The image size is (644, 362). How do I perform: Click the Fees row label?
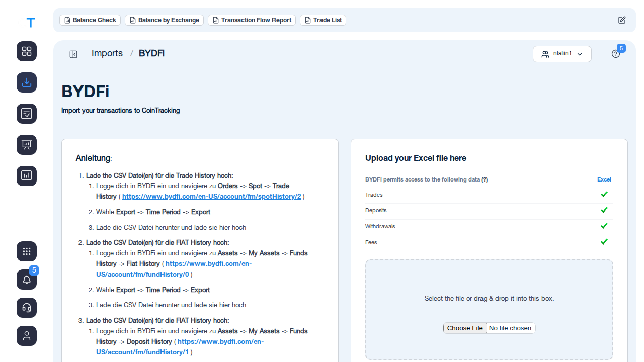click(371, 242)
